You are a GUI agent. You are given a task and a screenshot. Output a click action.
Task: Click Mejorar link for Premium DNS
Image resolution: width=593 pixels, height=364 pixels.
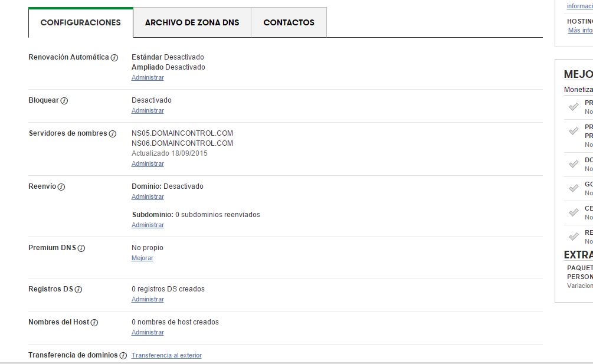point(142,258)
